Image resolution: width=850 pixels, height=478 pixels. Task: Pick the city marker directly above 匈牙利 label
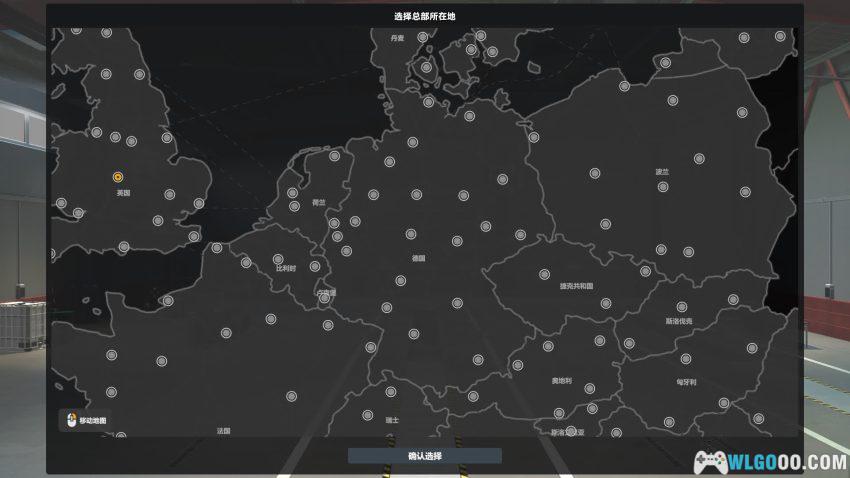click(686, 358)
